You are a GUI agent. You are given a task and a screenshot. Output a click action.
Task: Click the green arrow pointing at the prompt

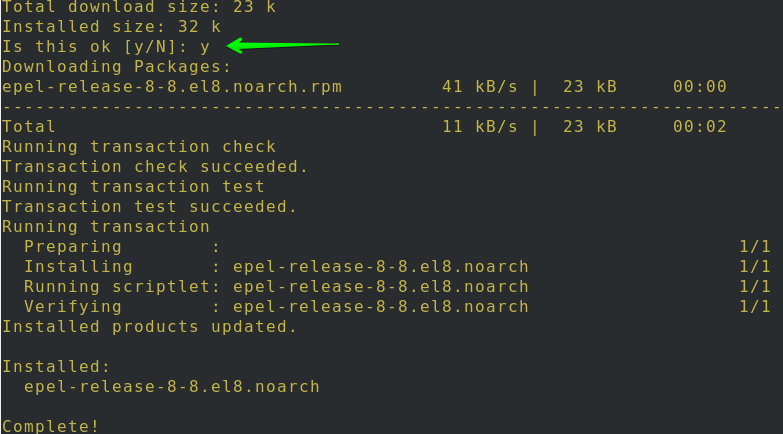pyautogui.click(x=284, y=45)
